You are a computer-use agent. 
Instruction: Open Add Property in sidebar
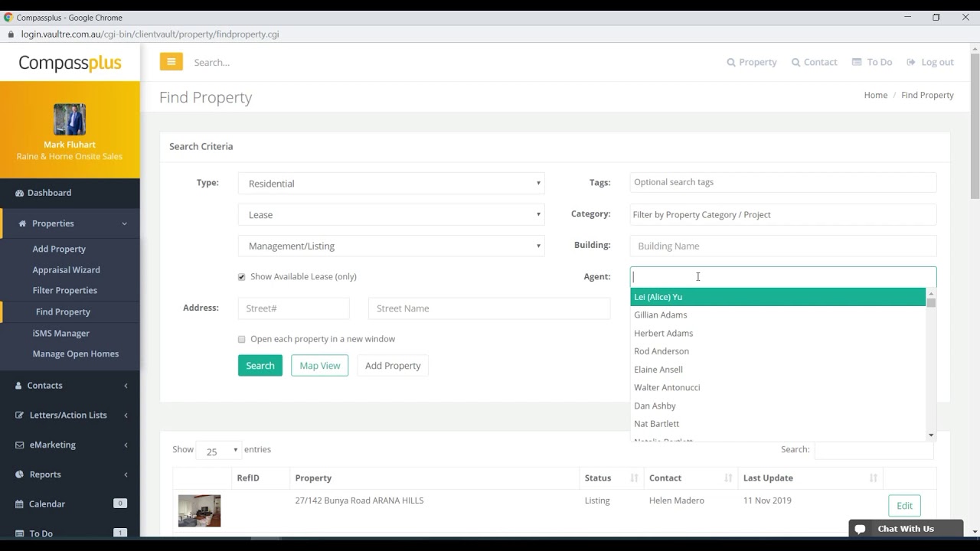coord(59,249)
